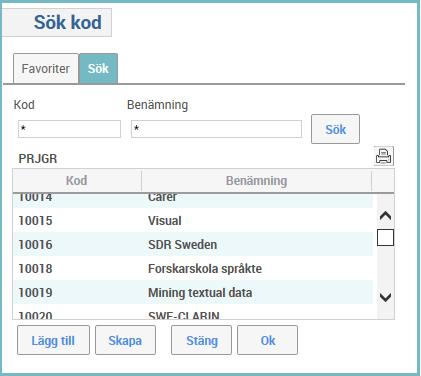Viewport: 421px width, 376px height.
Task: Click the Sök kod dialog title
Action: click(x=68, y=22)
